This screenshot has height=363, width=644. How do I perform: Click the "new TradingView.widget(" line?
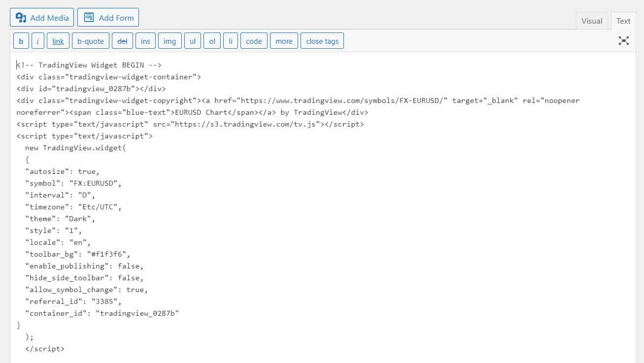pyautogui.click(x=76, y=148)
